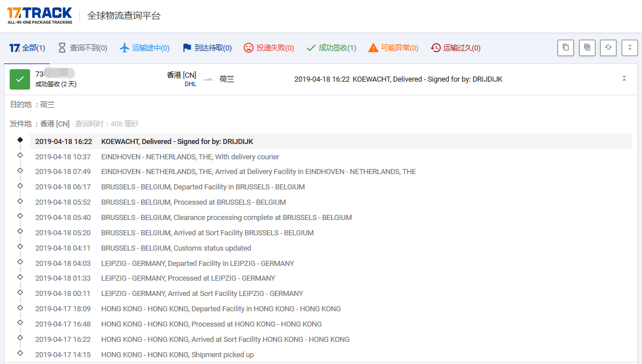Screen dimensions: 642x364
Task: Click the copy tracking details icon
Action: (587, 48)
